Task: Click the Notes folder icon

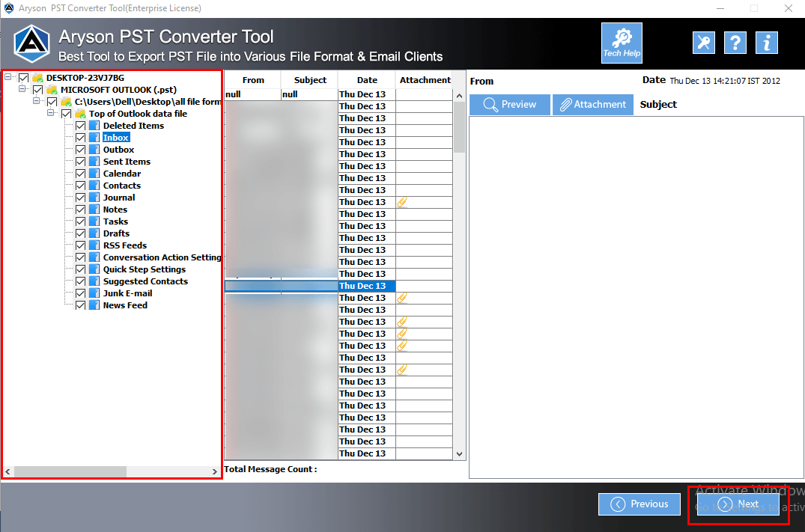Action: click(x=94, y=210)
